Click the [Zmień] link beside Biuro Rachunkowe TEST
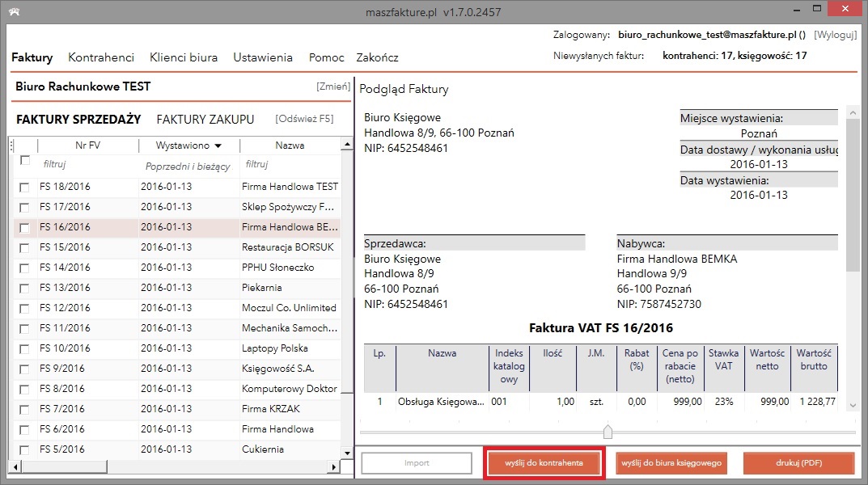The height and width of the screenshot is (485, 868). (x=333, y=86)
